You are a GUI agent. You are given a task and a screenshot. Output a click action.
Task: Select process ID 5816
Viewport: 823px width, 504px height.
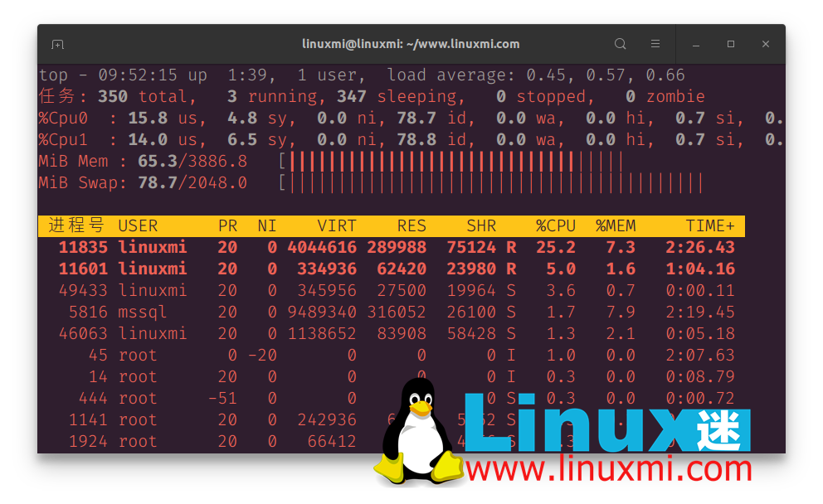click(x=88, y=312)
